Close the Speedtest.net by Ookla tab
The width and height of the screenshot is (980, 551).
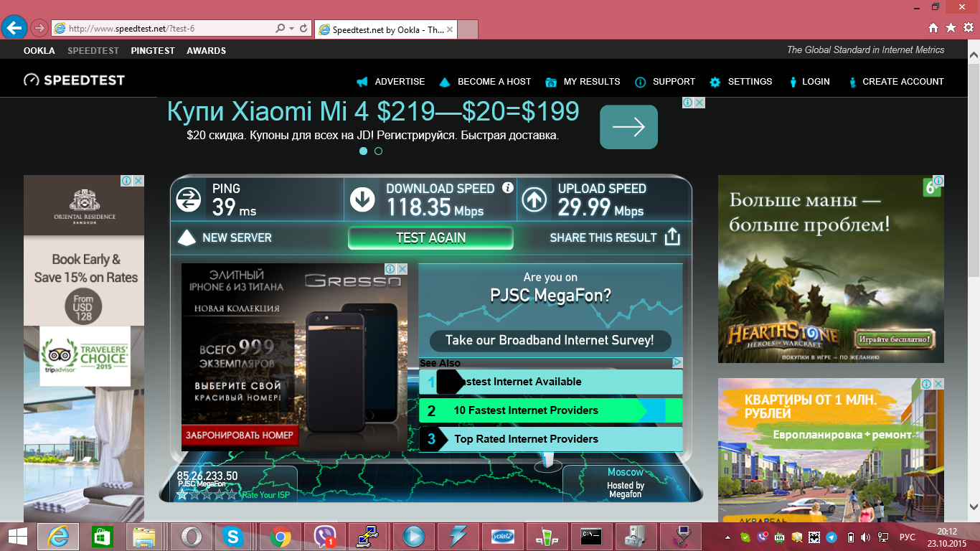(x=450, y=29)
